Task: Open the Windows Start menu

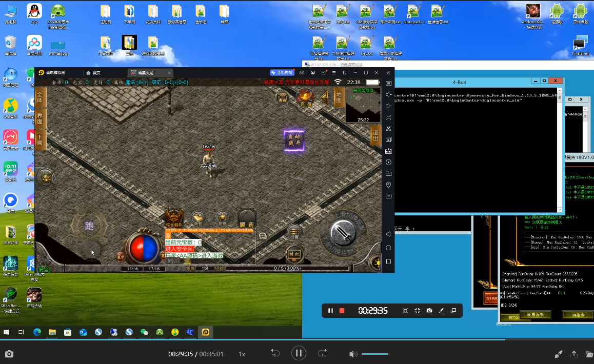Action: [7, 332]
